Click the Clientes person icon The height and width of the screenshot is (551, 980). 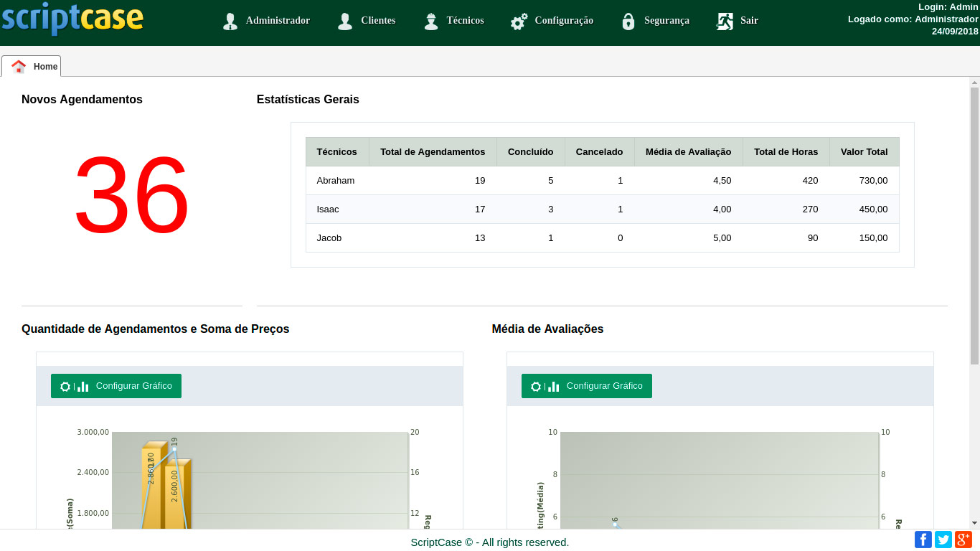click(x=345, y=22)
